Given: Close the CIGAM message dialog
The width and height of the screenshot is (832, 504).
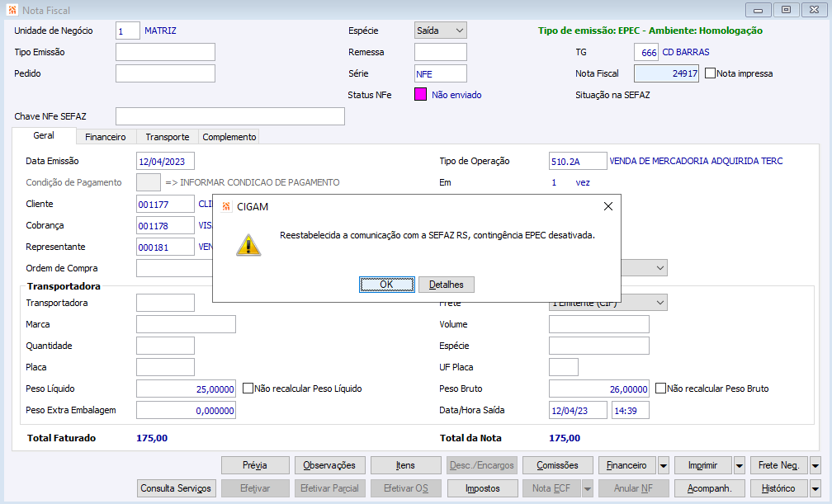Looking at the screenshot, I should pos(608,206).
